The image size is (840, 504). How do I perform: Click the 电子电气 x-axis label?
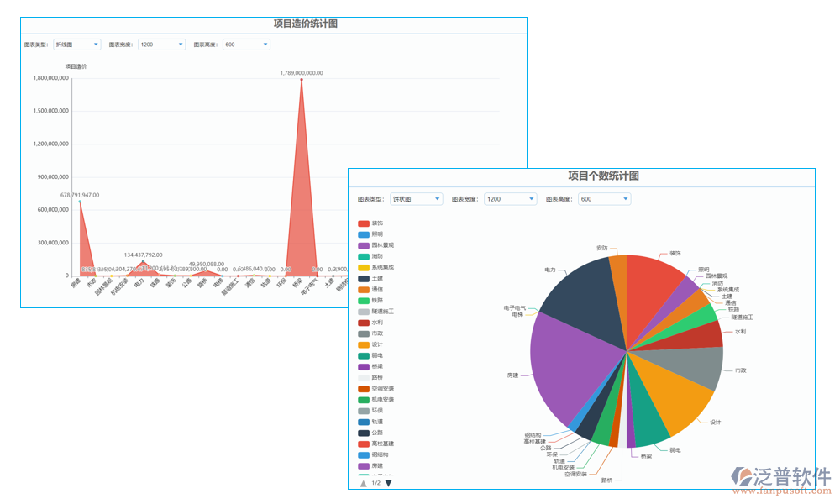(x=309, y=286)
